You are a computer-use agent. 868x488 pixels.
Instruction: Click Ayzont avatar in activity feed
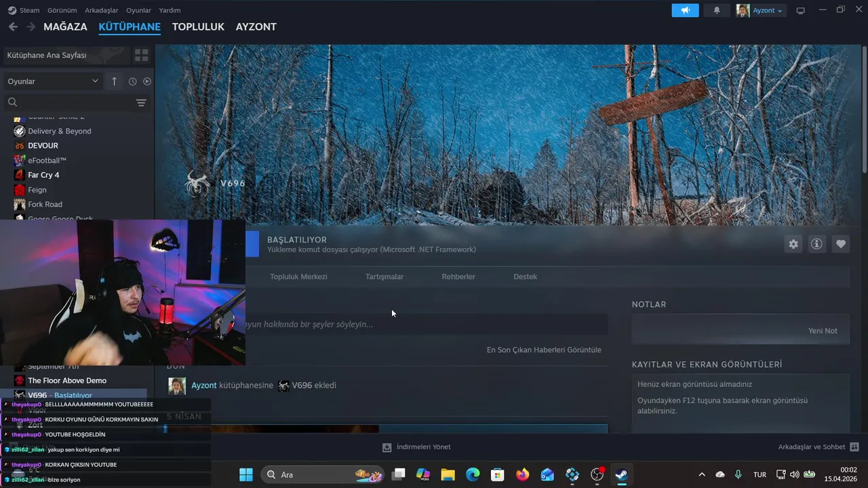[x=177, y=386]
